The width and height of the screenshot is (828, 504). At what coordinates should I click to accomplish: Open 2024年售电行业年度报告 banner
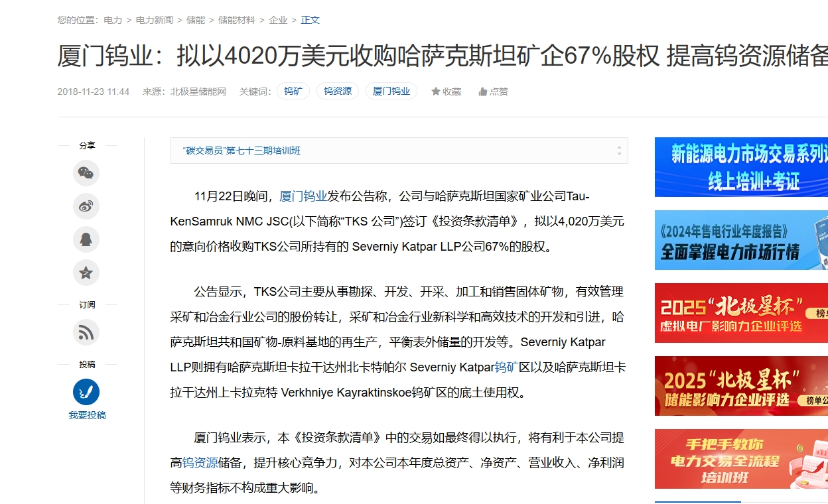coord(741,240)
